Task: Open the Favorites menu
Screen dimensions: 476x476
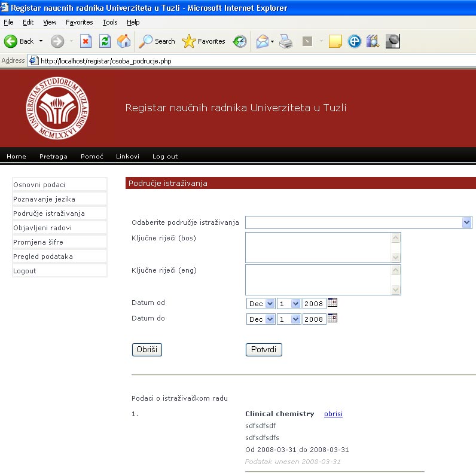Action: pos(79,22)
